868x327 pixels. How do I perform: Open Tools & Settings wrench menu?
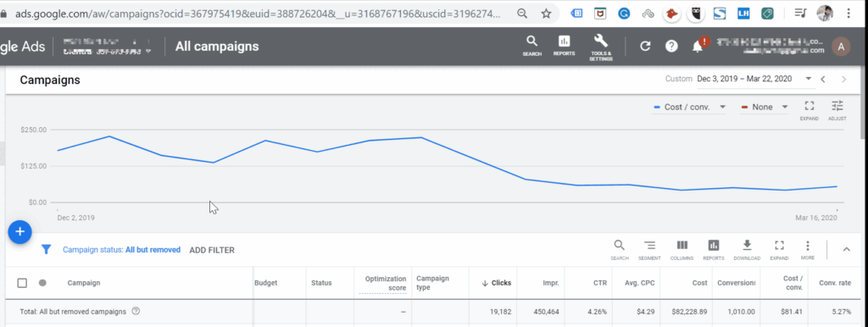tap(601, 47)
